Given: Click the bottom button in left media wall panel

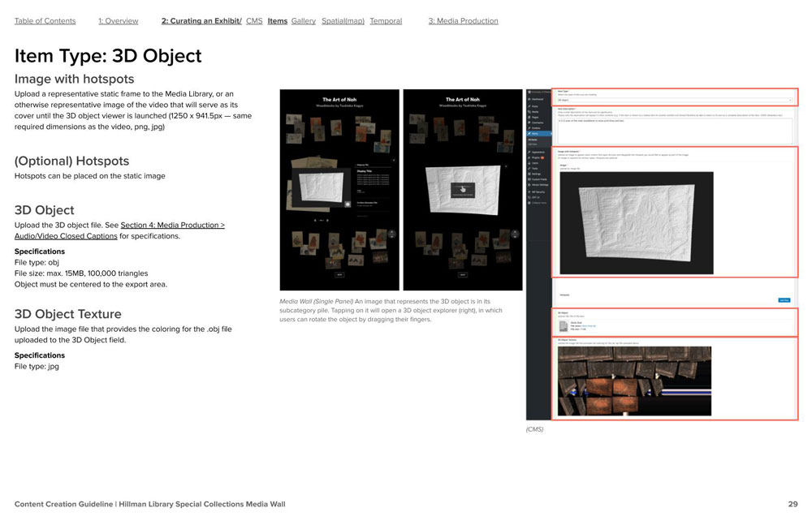Looking at the screenshot, I should pos(339,274).
